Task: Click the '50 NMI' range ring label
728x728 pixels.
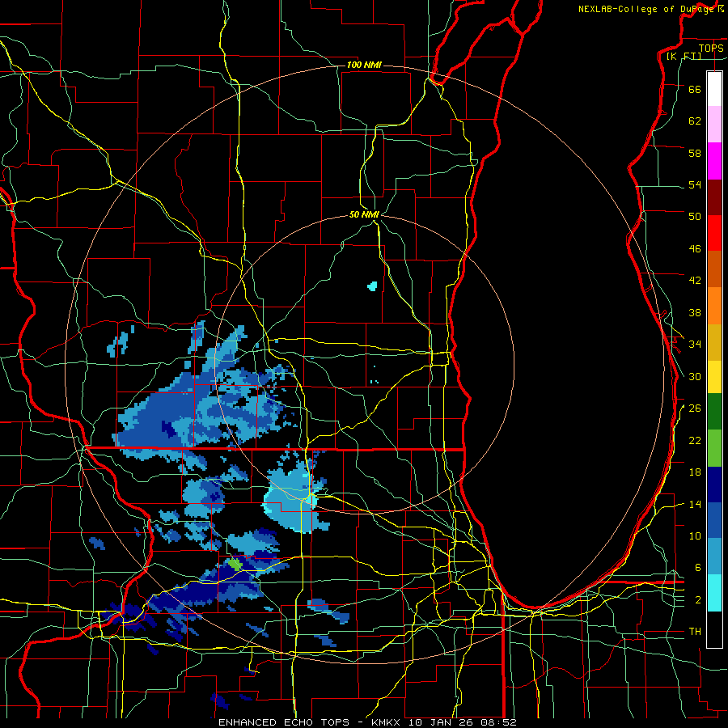Action: 364,214
